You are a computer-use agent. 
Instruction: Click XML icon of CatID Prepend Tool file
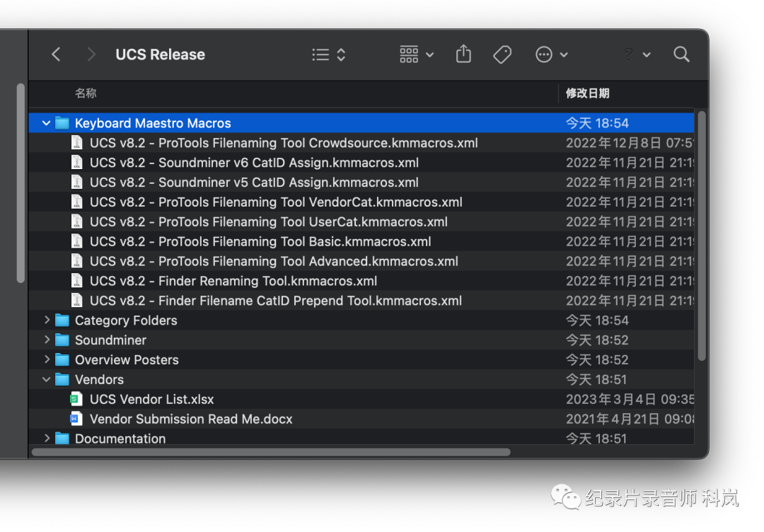click(x=76, y=301)
